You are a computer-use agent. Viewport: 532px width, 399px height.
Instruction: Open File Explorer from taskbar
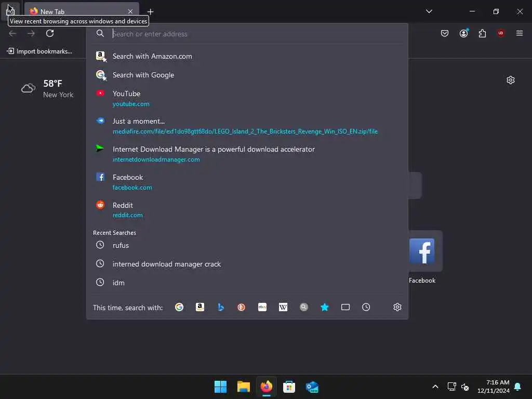click(x=244, y=387)
